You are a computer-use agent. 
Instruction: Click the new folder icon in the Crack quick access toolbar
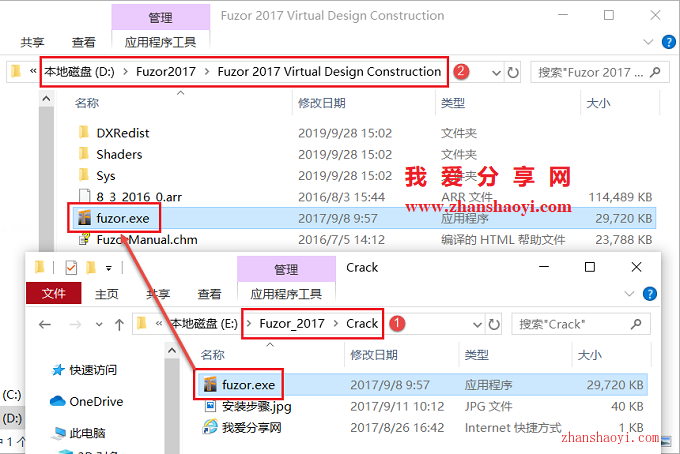pos(91,268)
